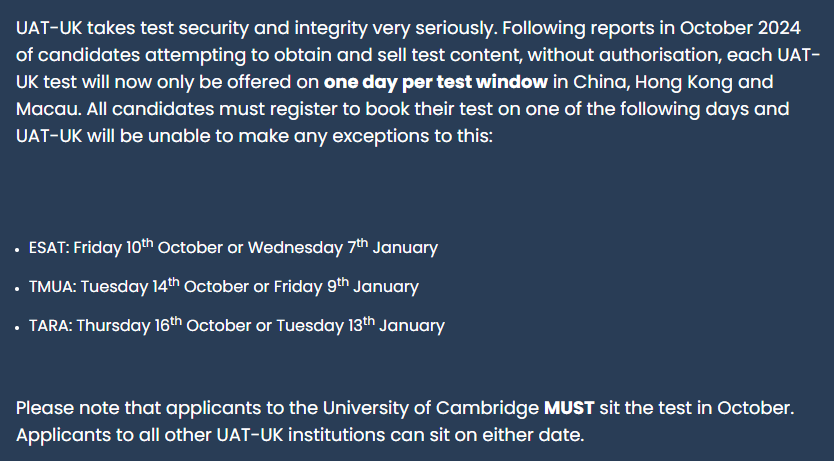This screenshot has width=834, height=461.
Task: Click the sentence starting 'Applicants to all other'
Action: click(300, 435)
